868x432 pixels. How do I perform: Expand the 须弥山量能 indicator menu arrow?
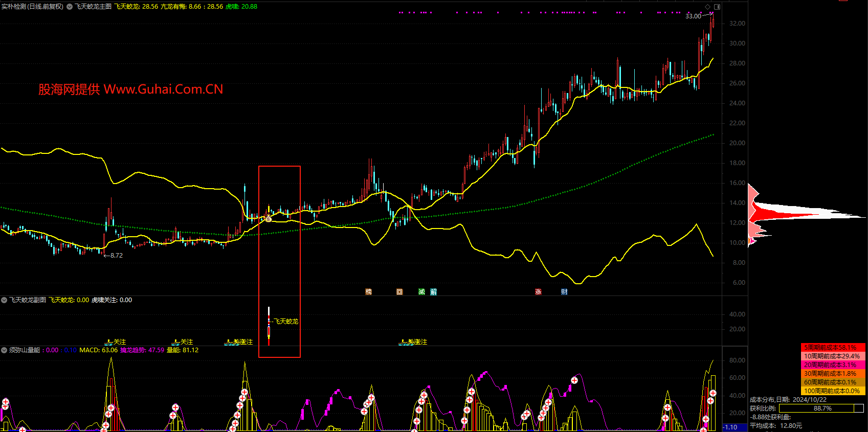click(x=4, y=350)
